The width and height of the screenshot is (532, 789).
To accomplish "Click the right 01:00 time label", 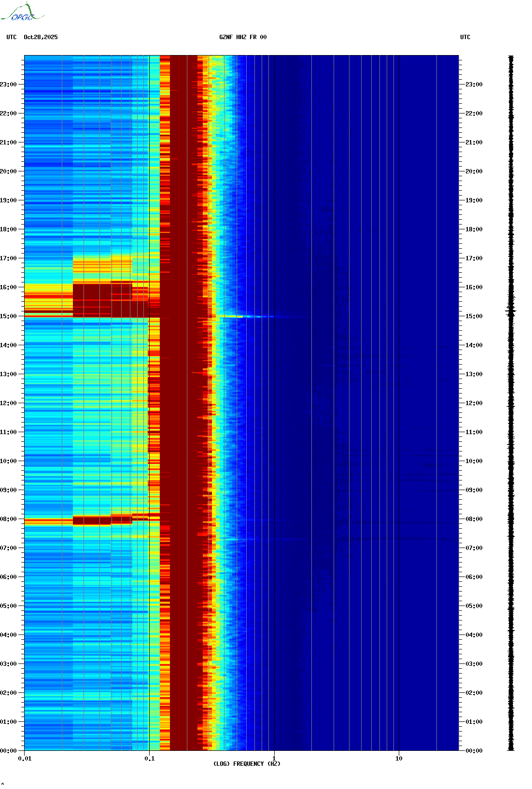I will point(474,722).
